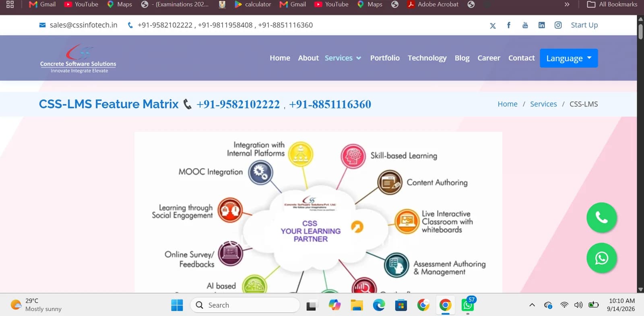Viewport: 644px width, 316px height.
Task: Click the Live Interactive Classroom icon
Action: pos(407,221)
